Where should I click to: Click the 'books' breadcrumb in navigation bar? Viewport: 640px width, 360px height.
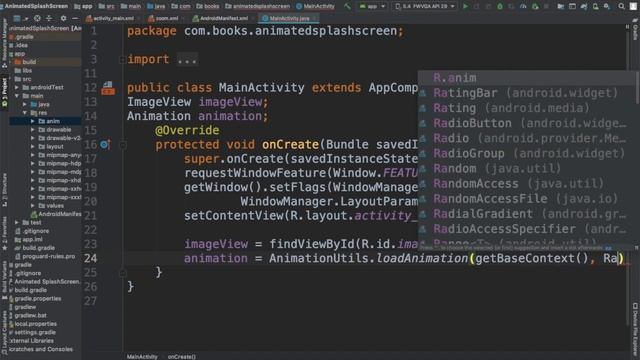coord(208,6)
